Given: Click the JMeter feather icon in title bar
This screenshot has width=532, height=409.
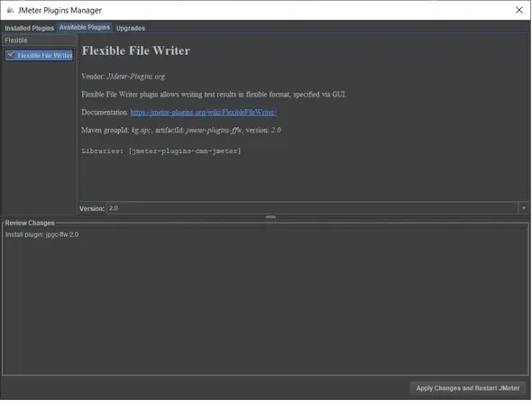Looking at the screenshot, I should tap(10, 10).
